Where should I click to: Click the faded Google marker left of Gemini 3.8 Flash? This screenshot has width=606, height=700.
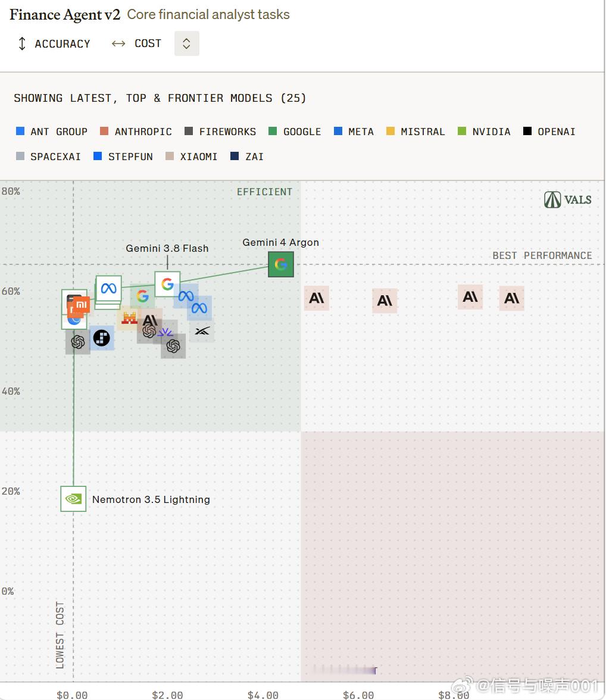[x=142, y=295]
